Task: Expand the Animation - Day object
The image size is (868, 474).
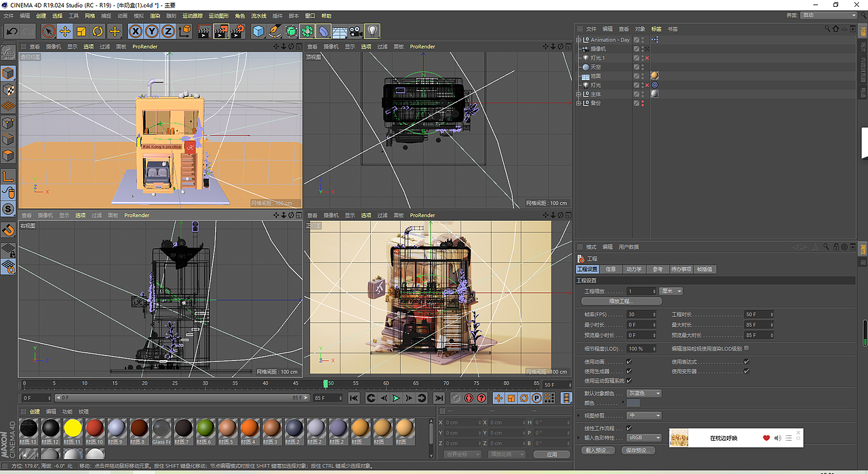Action: (578, 40)
